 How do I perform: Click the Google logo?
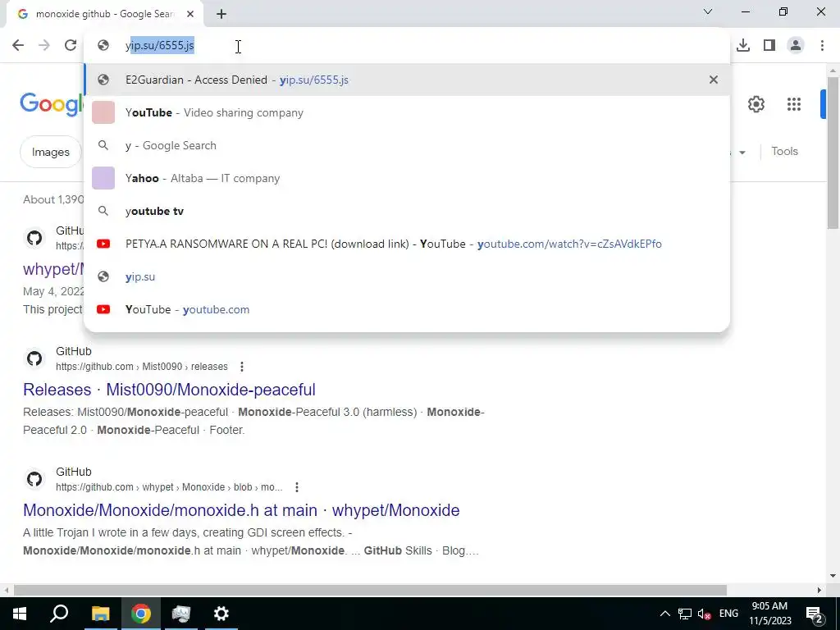click(x=52, y=103)
